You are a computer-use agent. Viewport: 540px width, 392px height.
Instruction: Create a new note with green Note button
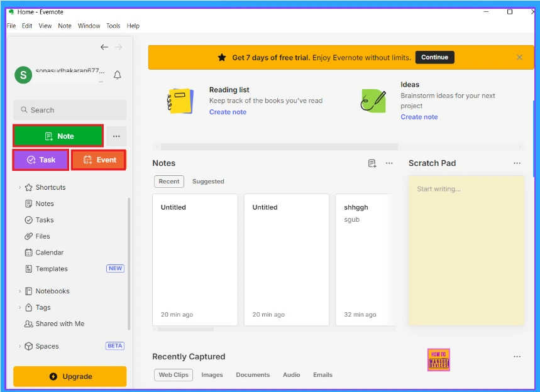[x=58, y=136]
